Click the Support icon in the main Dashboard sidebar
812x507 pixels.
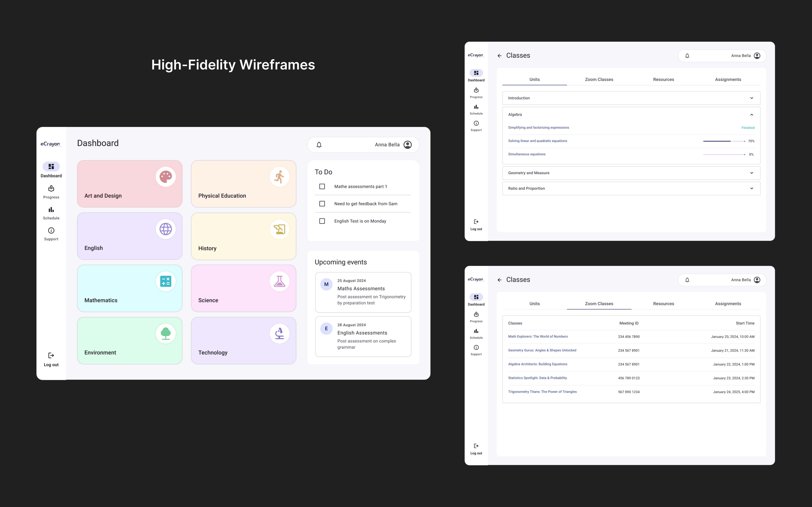click(51, 231)
